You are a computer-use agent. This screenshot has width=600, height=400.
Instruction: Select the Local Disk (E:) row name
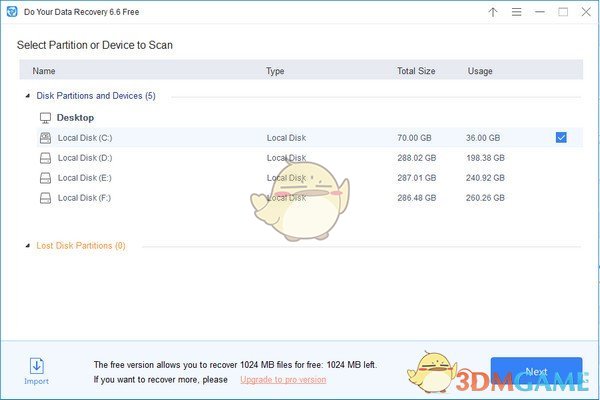point(85,178)
